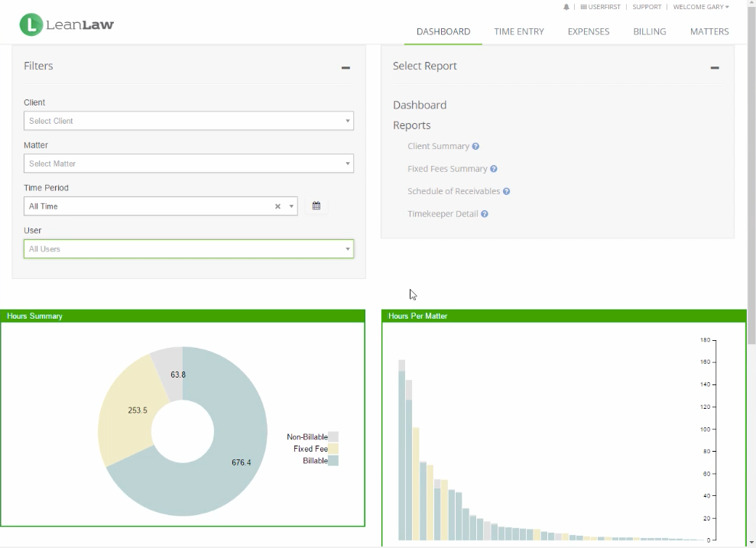Open the Time Period dropdown
756x548 pixels.
point(161,206)
